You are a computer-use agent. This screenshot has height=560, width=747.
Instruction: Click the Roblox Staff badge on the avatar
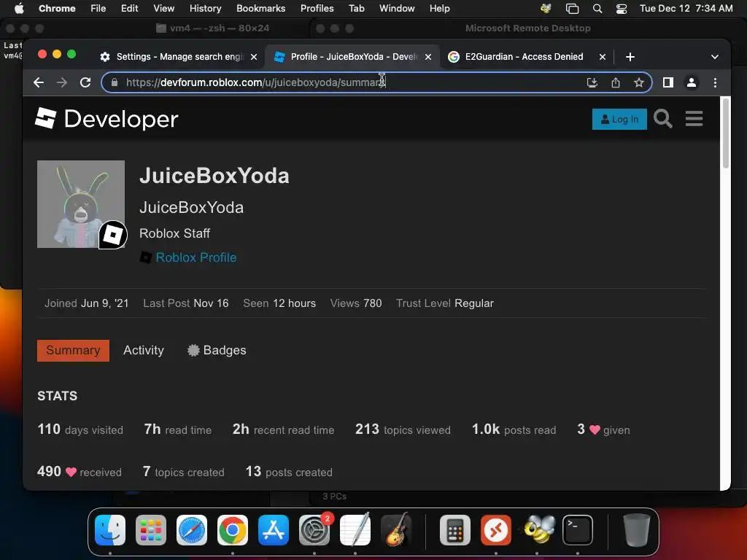coord(113,235)
